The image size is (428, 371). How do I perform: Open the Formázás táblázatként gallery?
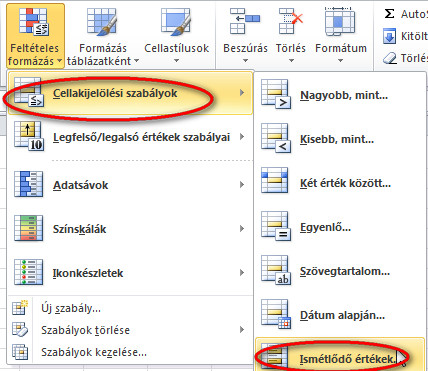103,36
